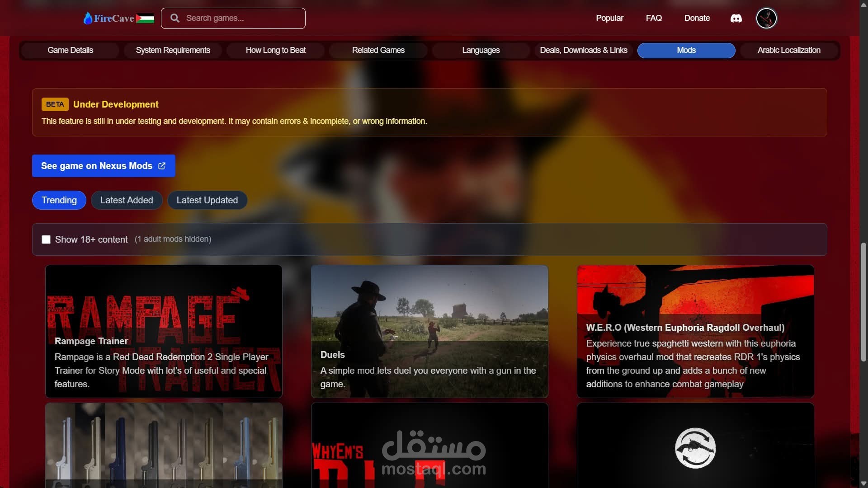868x488 pixels.
Task: Open the revolver icon mod card
Action: coord(695,447)
